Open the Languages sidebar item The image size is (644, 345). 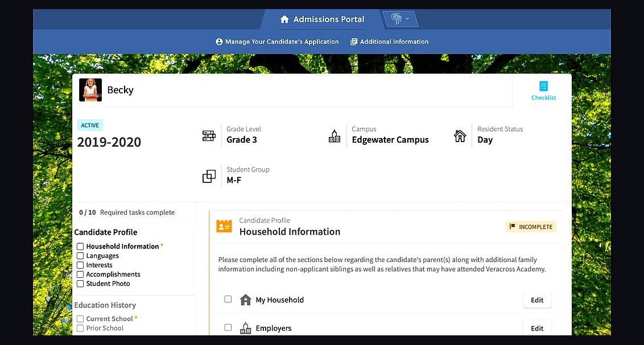click(102, 256)
